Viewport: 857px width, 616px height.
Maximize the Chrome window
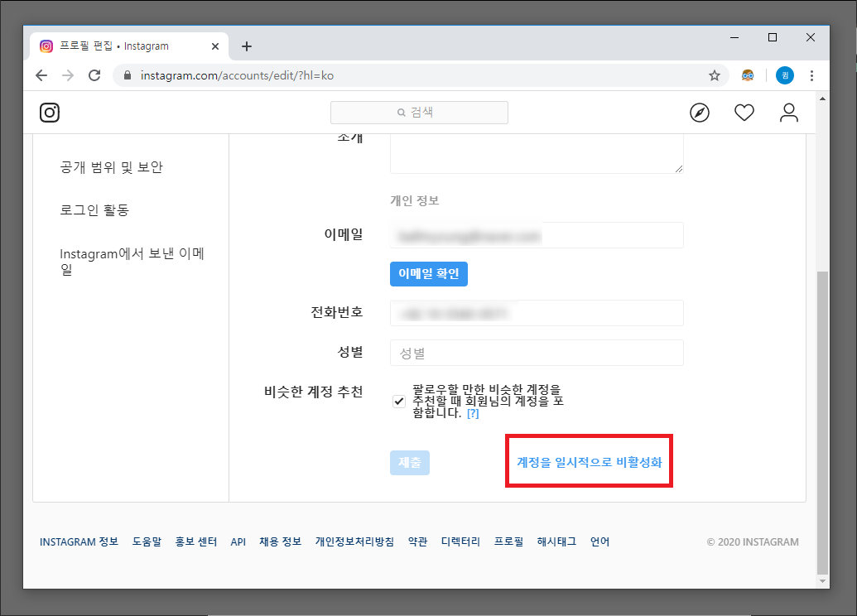tap(773, 38)
